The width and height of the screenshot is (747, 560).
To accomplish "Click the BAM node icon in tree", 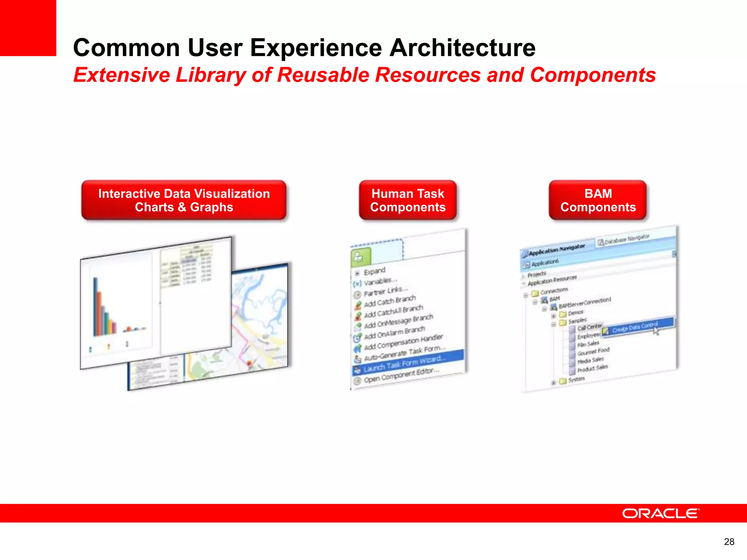I will click(544, 300).
